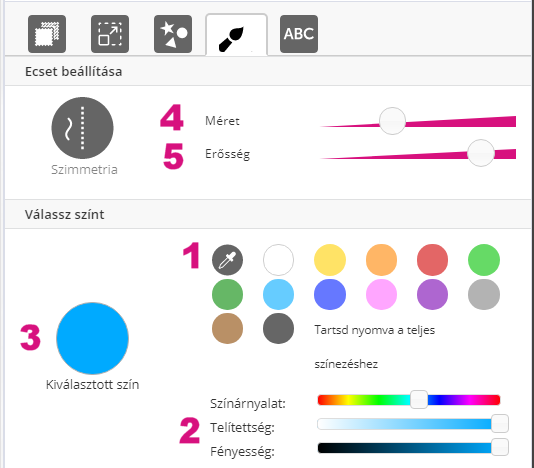Open the layers tab icon
Image resolution: width=534 pixels, height=468 pixels.
[47, 34]
